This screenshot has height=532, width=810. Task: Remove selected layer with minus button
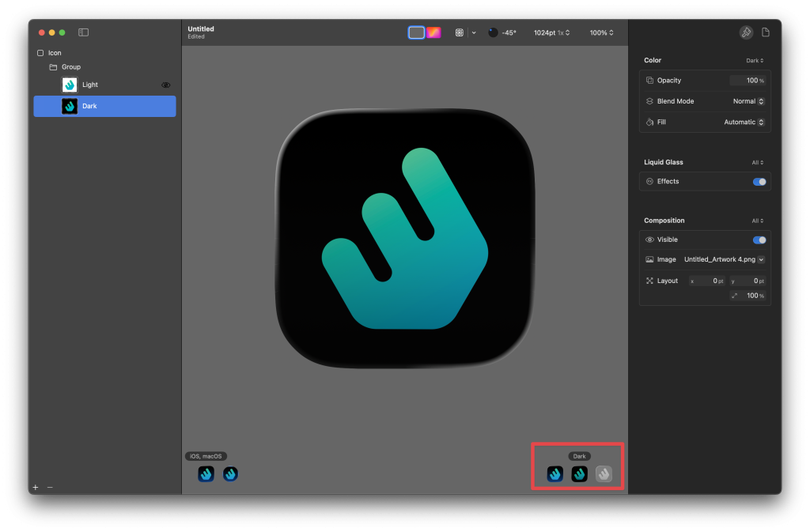click(x=50, y=487)
